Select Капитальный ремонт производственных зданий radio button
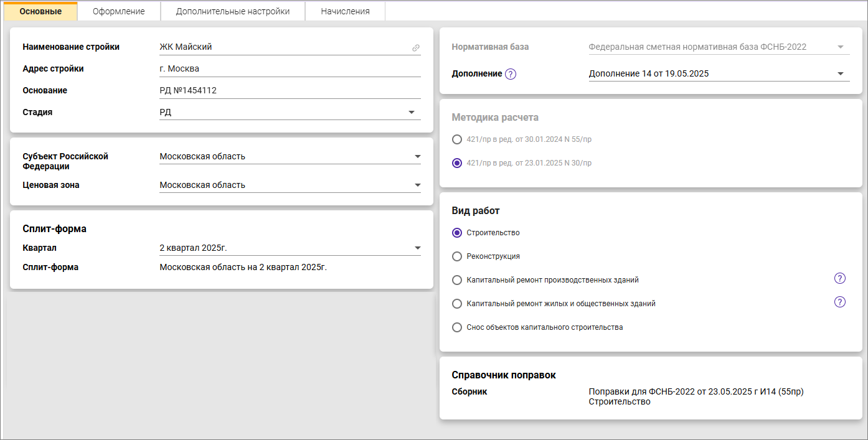The width and height of the screenshot is (868, 440). tap(457, 280)
